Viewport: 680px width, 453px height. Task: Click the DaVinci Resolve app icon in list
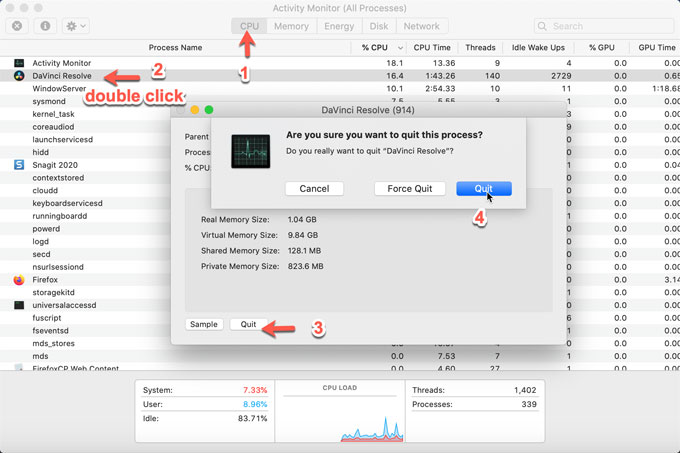[19, 75]
